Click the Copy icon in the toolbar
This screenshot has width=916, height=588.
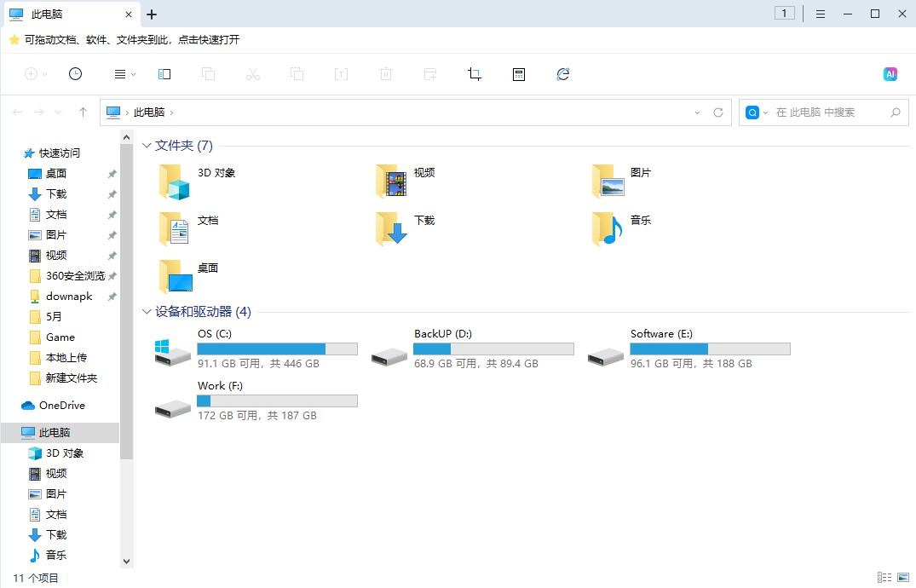pos(209,74)
